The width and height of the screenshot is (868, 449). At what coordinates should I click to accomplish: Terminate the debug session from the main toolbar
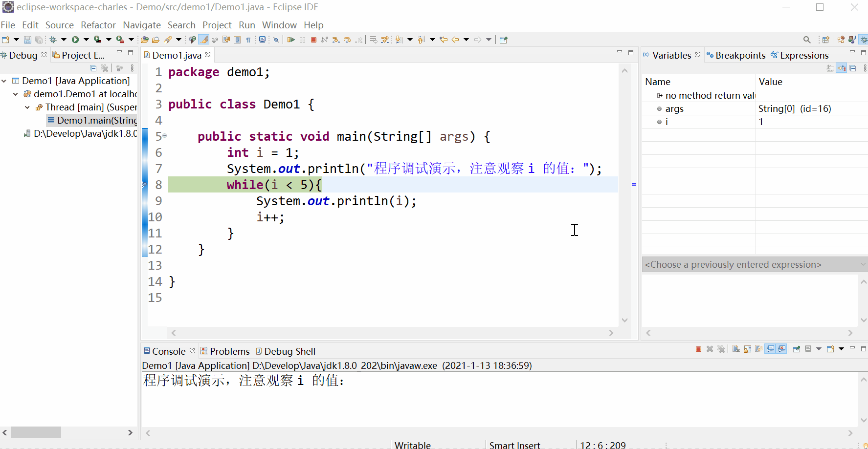tap(314, 40)
